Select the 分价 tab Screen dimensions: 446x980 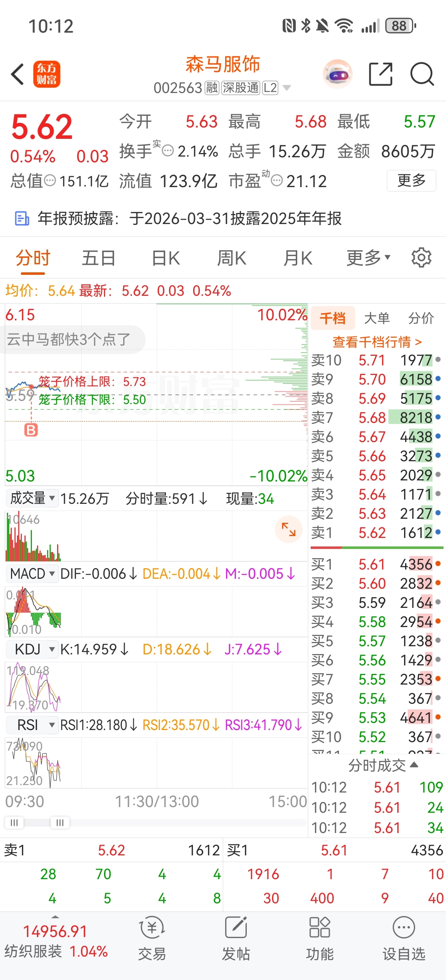(x=421, y=318)
